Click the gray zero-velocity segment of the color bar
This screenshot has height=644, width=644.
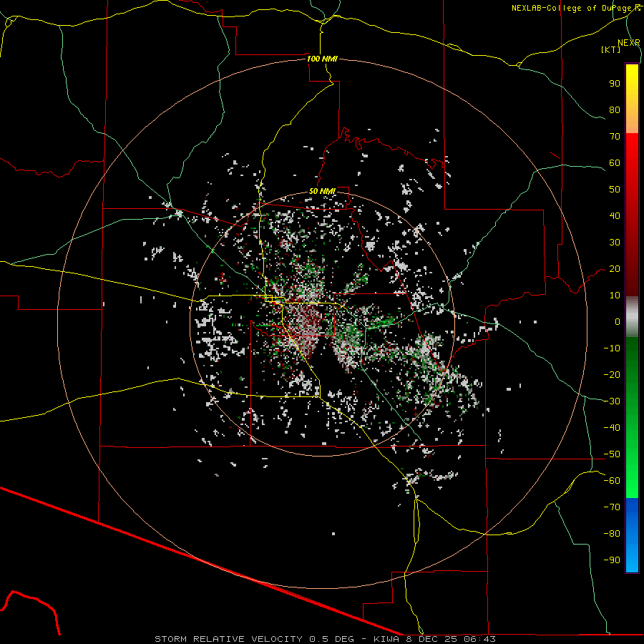click(x=632, y=317)
